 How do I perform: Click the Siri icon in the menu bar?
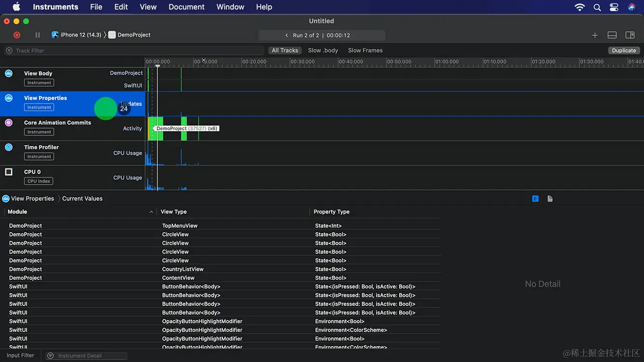click(631, 7)
